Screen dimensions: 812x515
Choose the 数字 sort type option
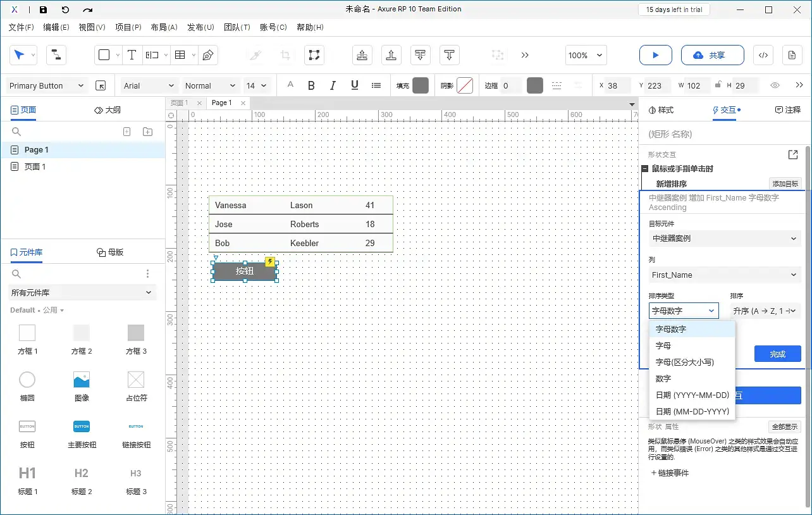point(663,378)
